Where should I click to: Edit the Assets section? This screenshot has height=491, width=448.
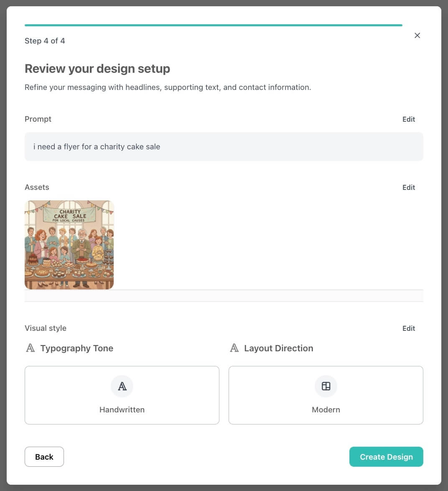pos(409,187)
